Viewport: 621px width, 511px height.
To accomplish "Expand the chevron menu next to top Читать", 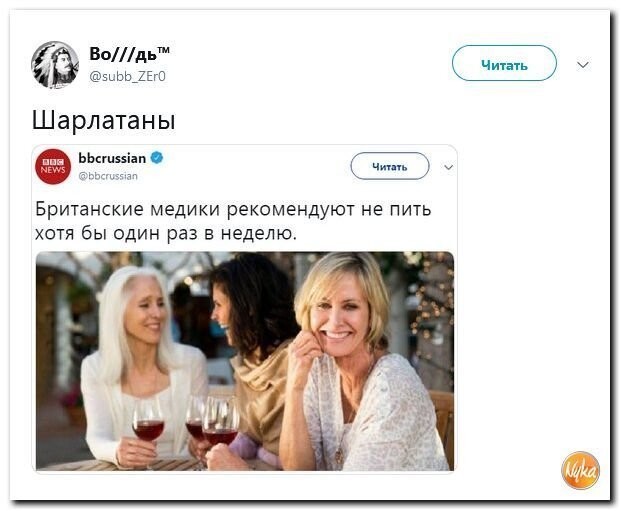I will point(583,65).
